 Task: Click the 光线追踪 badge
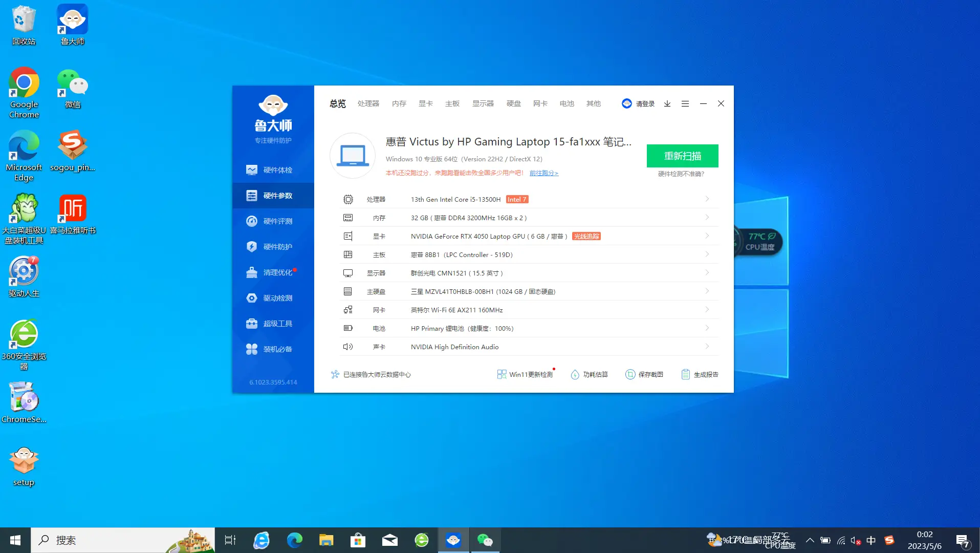[586, 236]
